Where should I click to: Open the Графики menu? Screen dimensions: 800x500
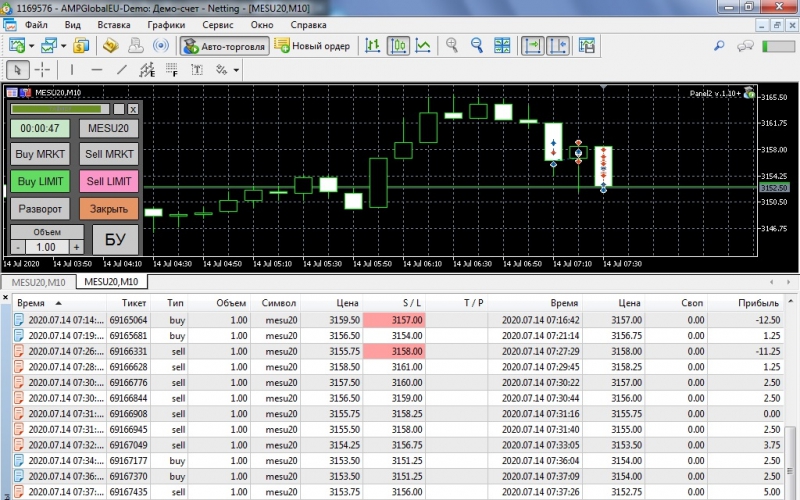165,22
